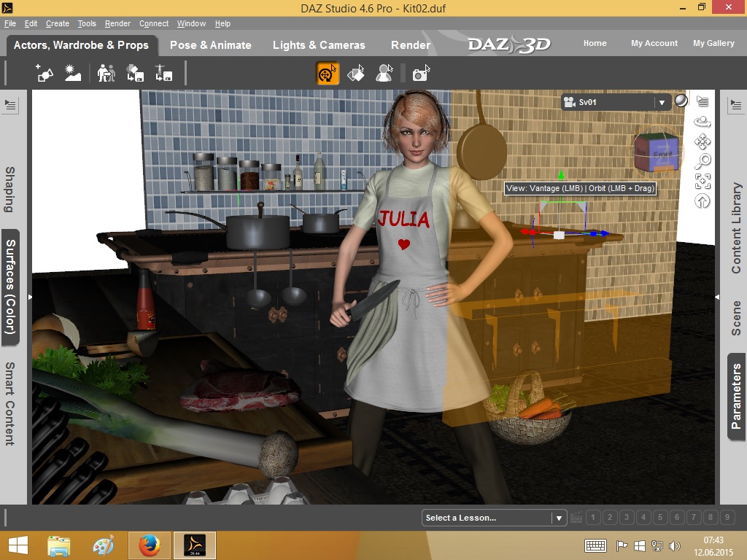Viewport: 747px width, 560px height.
Task: Open the File menu
Action: pos(10,23)
